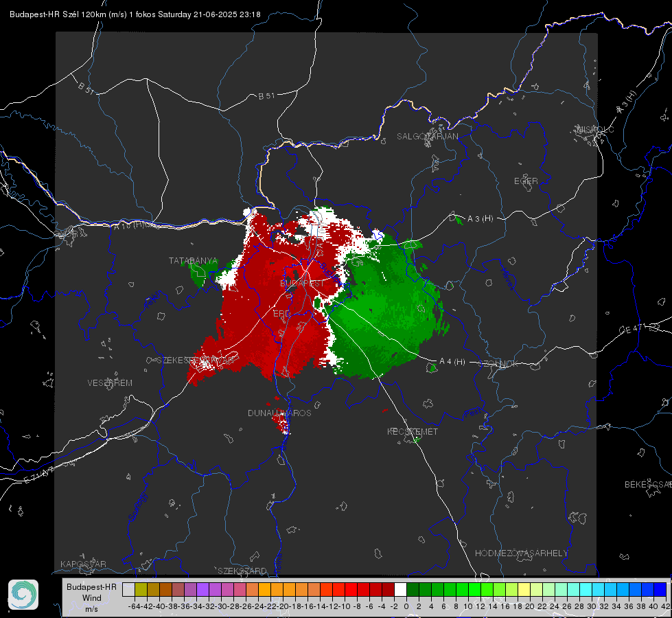Click the MISKOLC city label
Viewport: 672px width, 618px height.
pos(595,129)
